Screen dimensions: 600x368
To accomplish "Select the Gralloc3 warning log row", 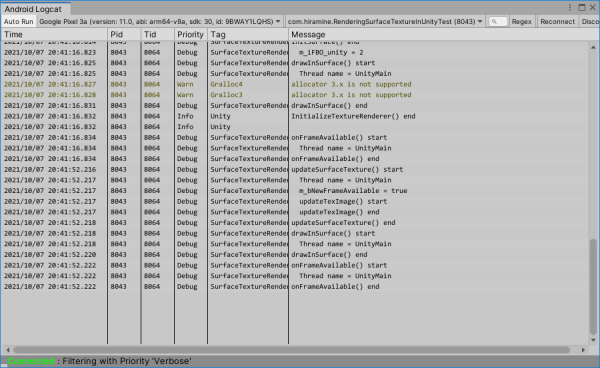I will tap(295, 95).
